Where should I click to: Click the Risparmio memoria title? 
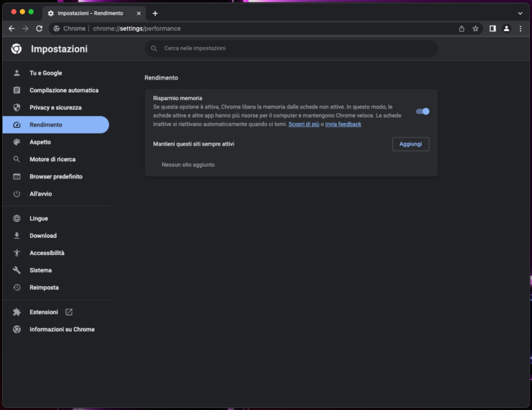178,98
